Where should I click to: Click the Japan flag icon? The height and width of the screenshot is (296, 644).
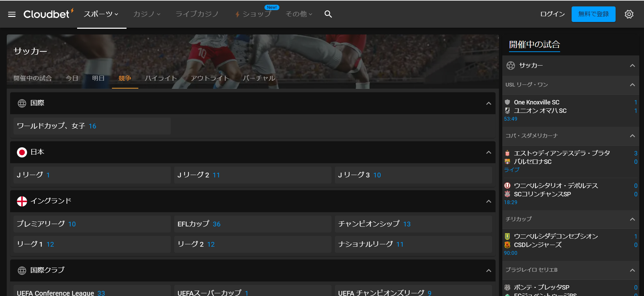click(x=22, y=152)
